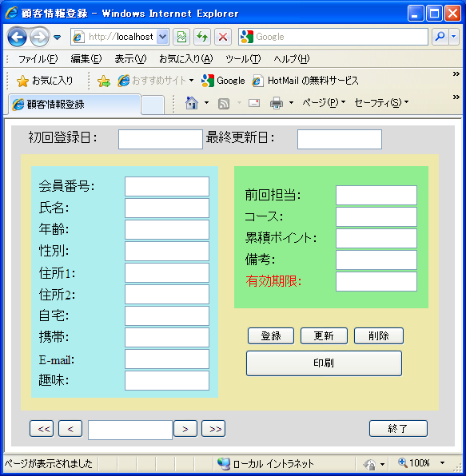466x476 pixels.
Task: Click the 住所2 input field
Action: point(167,295)
